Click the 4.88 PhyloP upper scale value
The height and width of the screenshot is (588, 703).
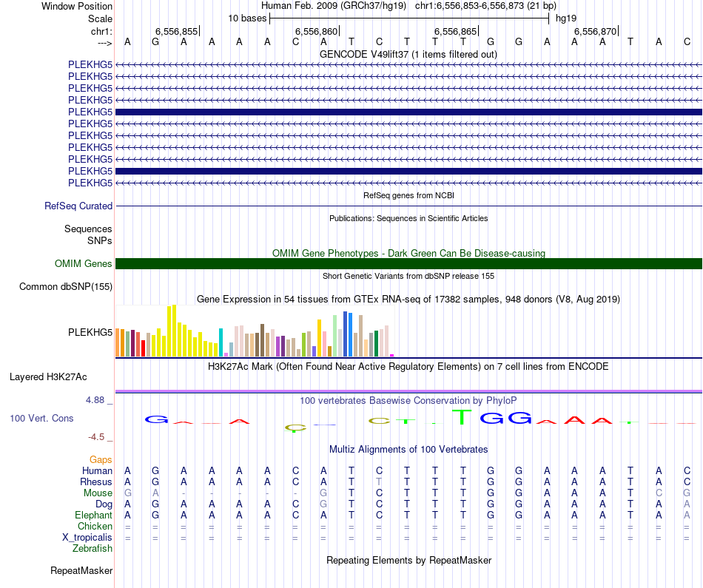point(95,400)
